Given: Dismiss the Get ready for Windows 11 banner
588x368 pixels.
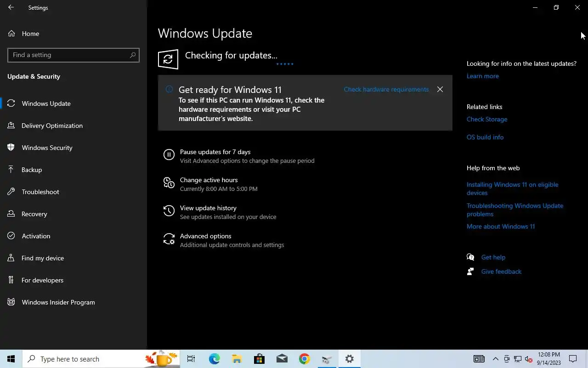Looking at the screenshot, I should pyautogui.click(x=440, y=89).
